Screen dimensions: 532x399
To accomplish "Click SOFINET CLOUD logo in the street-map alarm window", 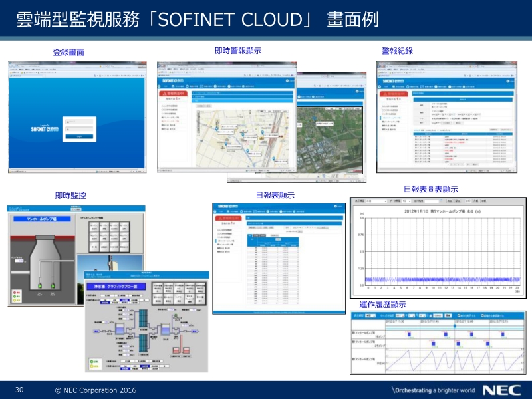I will click(x=172, y=81).
